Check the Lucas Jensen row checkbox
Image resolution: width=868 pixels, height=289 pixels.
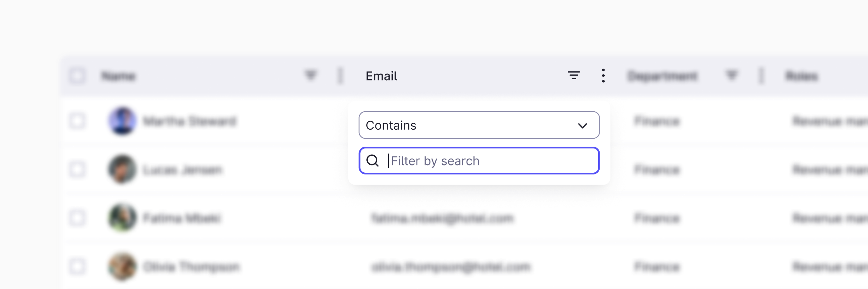click(77, 169)
